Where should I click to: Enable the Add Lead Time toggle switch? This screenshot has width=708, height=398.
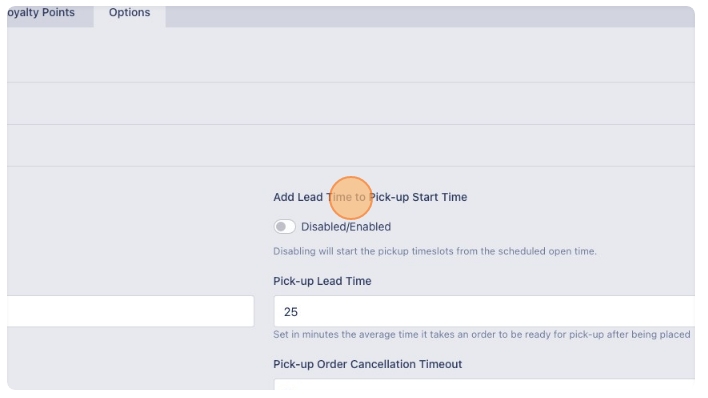(284, 226)
